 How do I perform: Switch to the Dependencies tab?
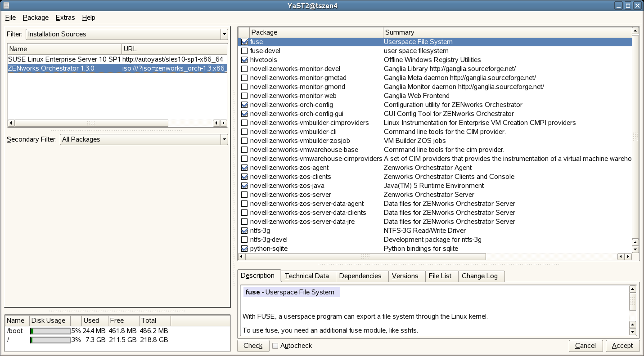(x=360, y=276)
